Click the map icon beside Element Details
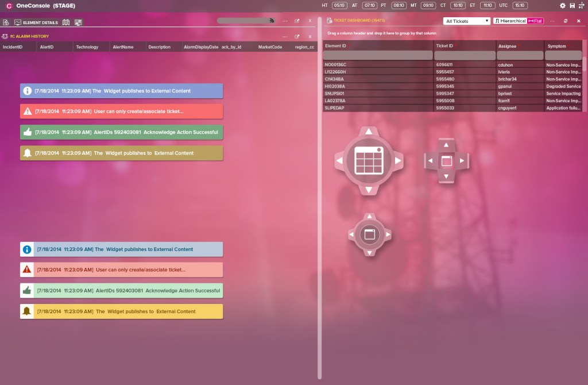This screenshot has width=588, height=385. (x=66, y=22)
